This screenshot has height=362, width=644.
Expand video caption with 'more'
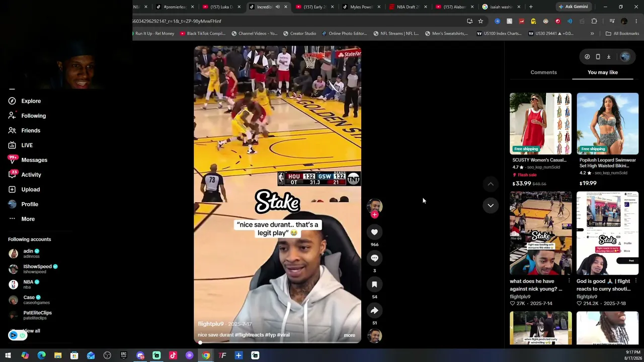[x=349, y=335]
